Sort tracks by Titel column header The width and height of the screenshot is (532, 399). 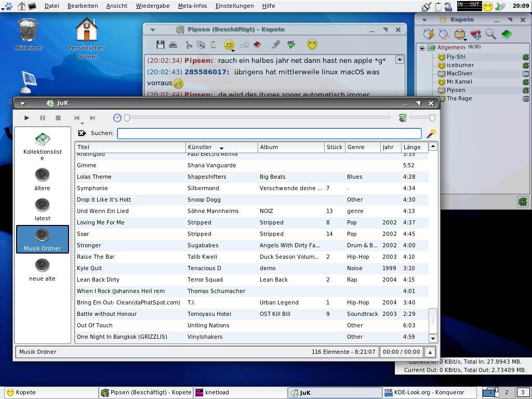coord(130,147)
